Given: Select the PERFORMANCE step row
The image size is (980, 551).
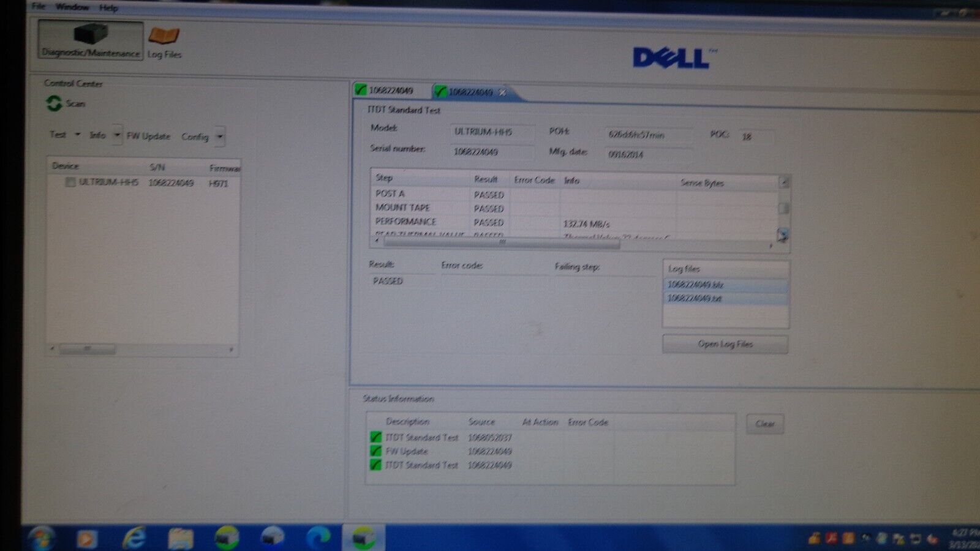Looking at the screenshot, I should (575, 222).
